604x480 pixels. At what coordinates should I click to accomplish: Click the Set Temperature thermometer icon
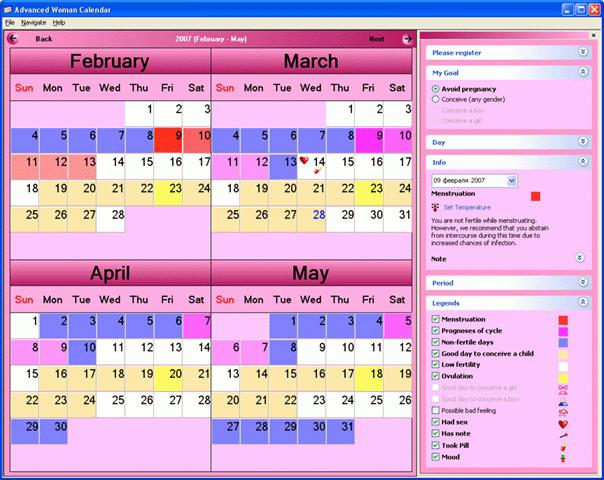coord(435,208)
